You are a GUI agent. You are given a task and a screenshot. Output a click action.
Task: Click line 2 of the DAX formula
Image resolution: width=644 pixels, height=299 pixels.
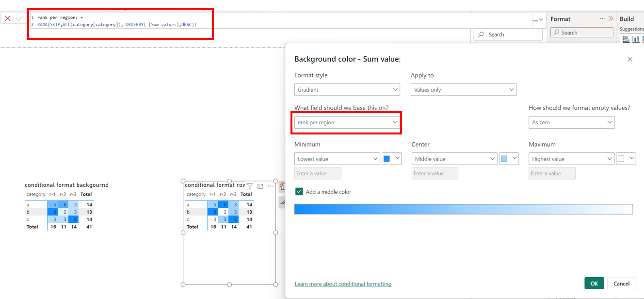coord(117,24)
